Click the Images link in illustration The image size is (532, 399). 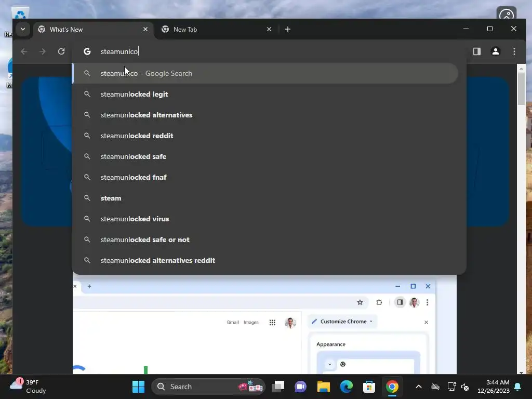251,322
